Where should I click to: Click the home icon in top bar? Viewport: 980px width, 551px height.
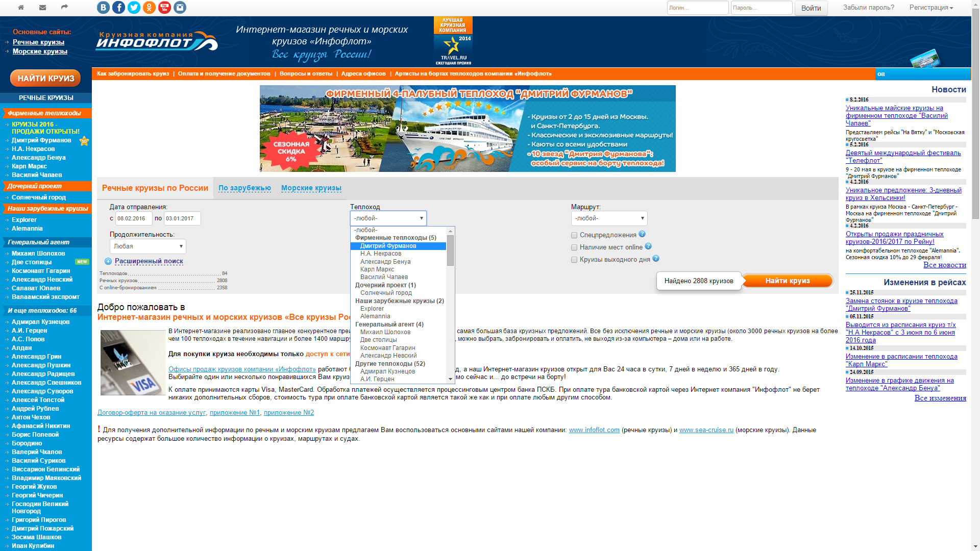click(21, 7)
